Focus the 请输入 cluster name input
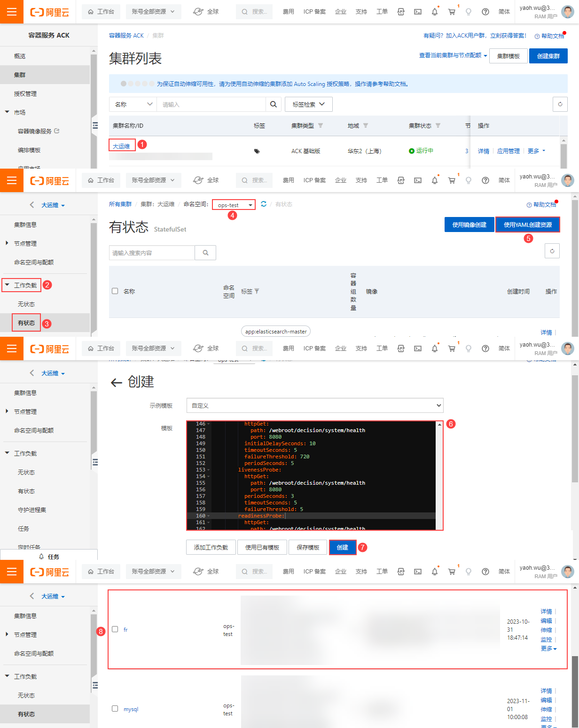579x728 pixels. coord(211,104)
